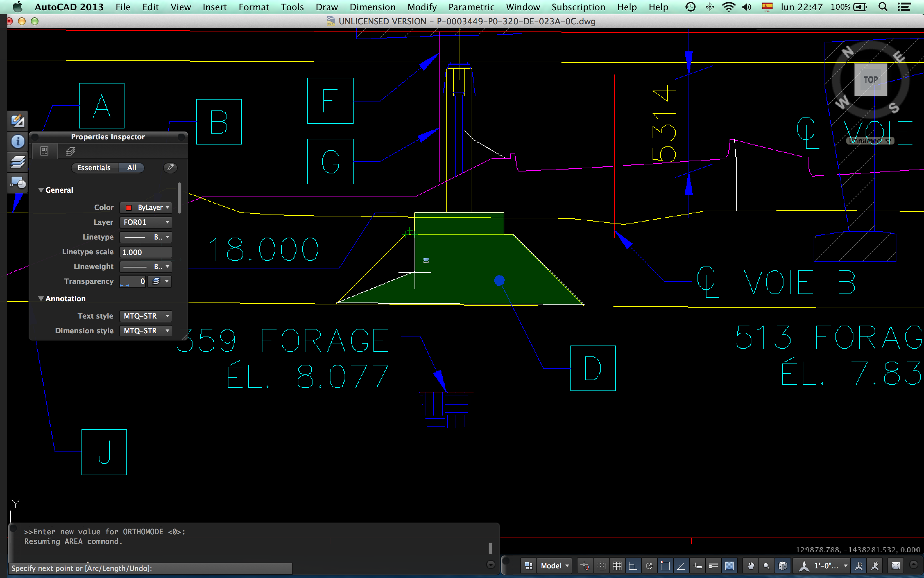Image resolution: width=924 pixels, height=578 pixels.
Task: Toggle the ViewCube display cube button
Action: point(782,565)
